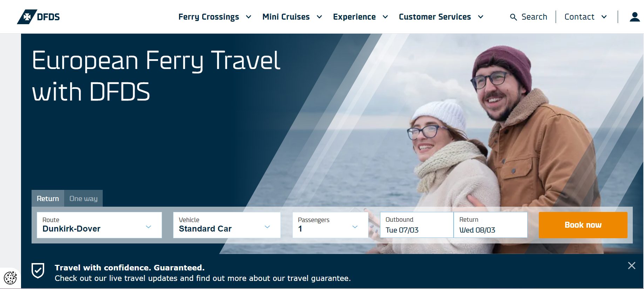Viewport: 644px width, 289px height.
Task: Open the user account profile icon
Action: (x=635, y=17)
